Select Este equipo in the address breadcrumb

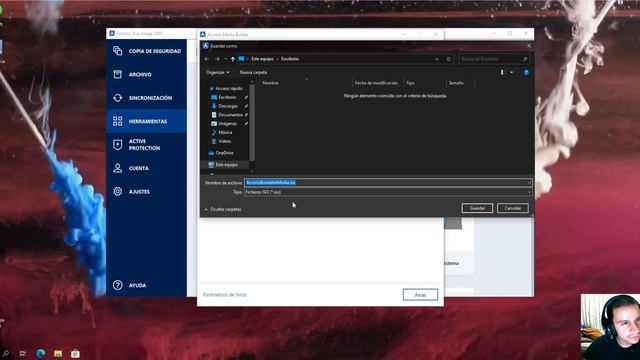point(262,59)
